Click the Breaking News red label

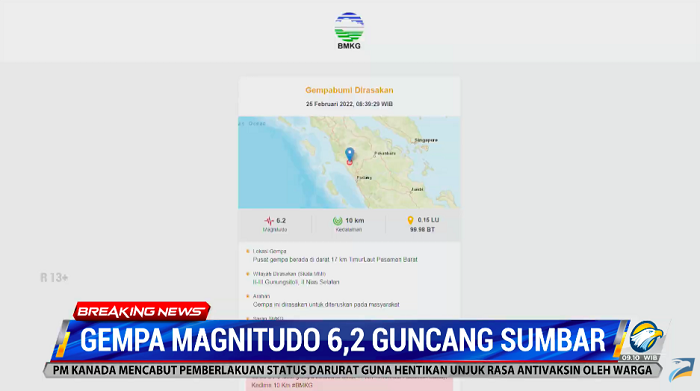142,311
